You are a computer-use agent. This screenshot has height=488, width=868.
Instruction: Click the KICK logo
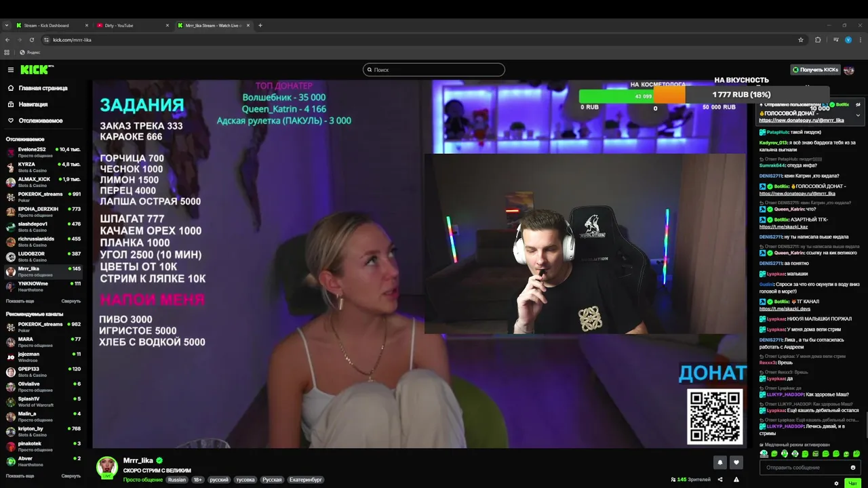[x=37, y=70]
